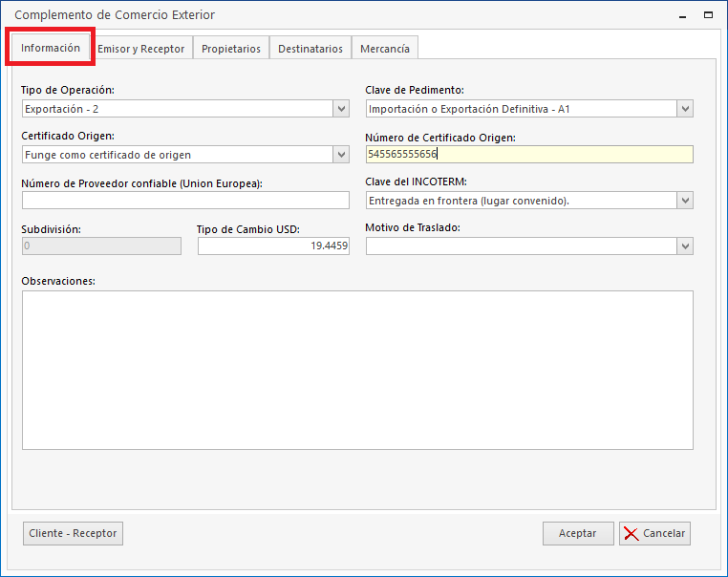Switch to the Emisor y Receptor tab
Viewport: 728px width, 577px height.
[141, 49]
